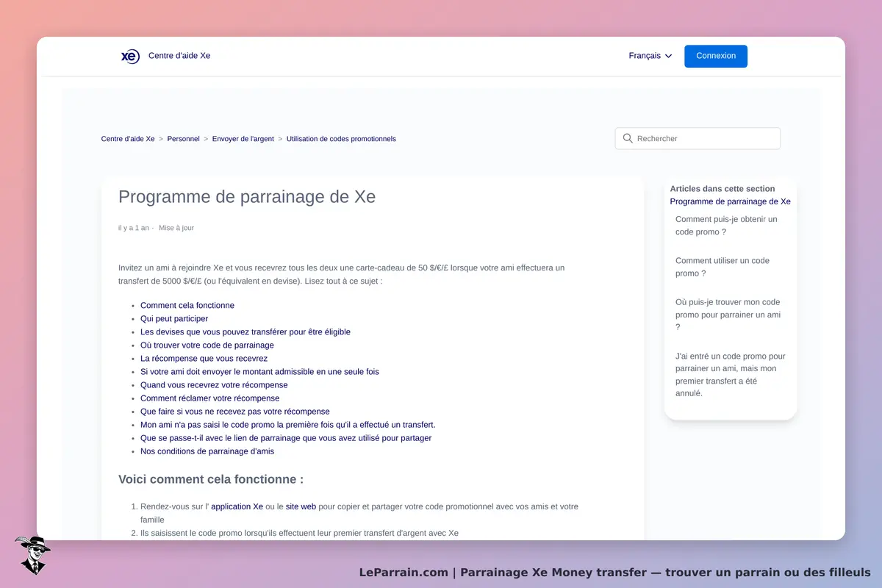Click the Articles dans cette section heading
Viewport: 882px width, 588px height.
click(723, 189)
